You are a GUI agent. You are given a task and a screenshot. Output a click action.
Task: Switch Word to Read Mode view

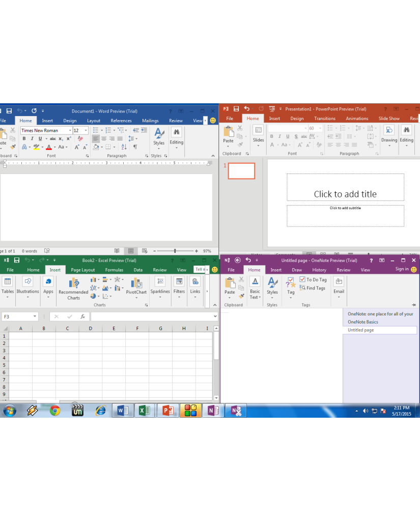117,251
